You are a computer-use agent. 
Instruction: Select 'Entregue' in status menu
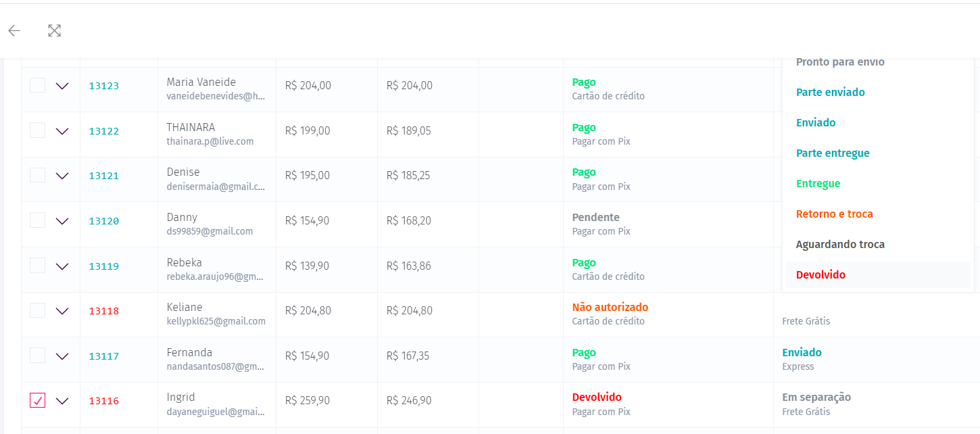click(818, 184)
